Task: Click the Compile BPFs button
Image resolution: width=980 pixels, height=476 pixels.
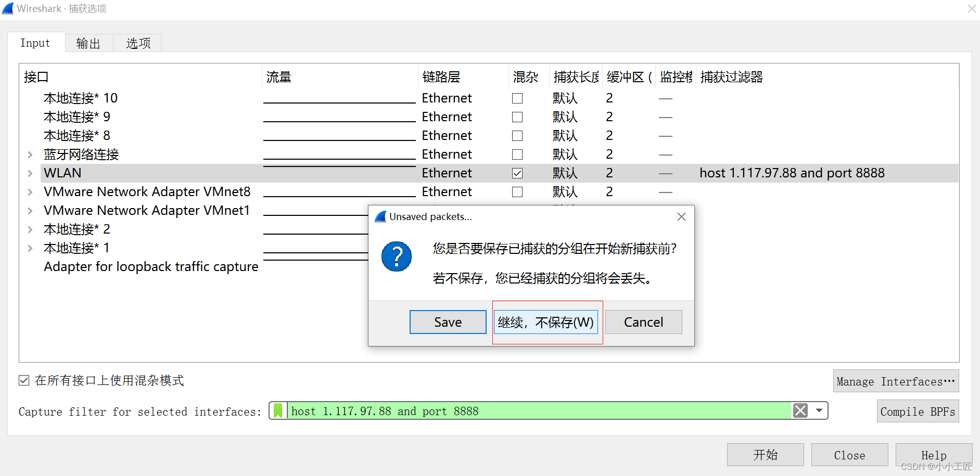Action: pyautogui.click(x=918, y=411)
